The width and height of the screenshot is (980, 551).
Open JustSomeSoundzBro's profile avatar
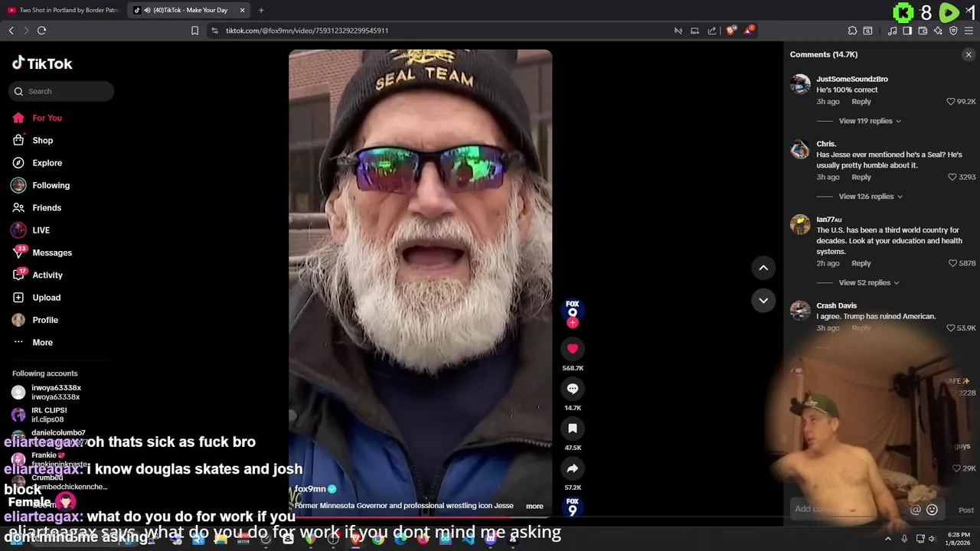pos(800,83)
